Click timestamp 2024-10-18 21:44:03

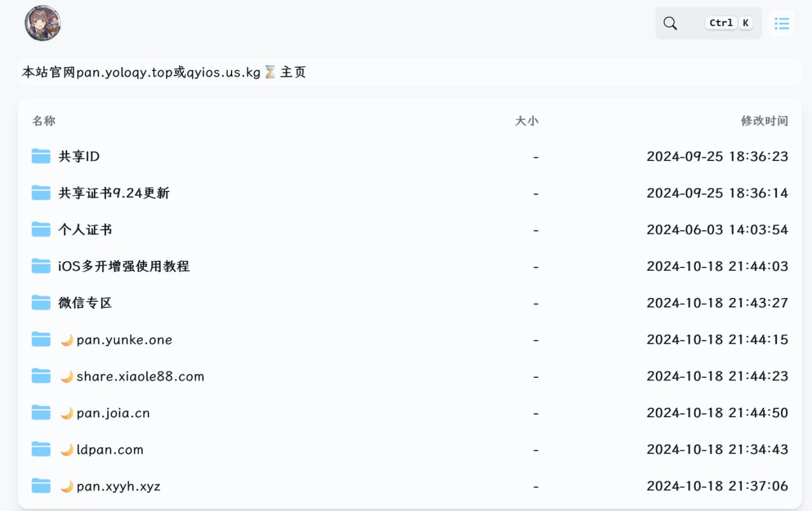717,266
